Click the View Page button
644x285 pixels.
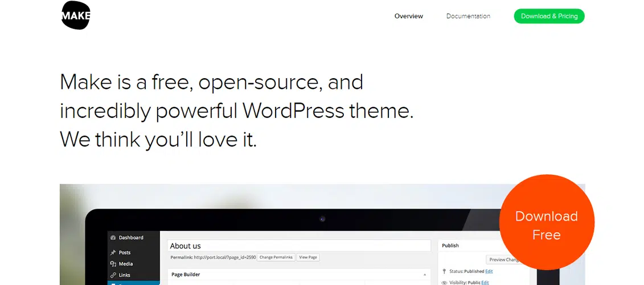pos(308,258)
